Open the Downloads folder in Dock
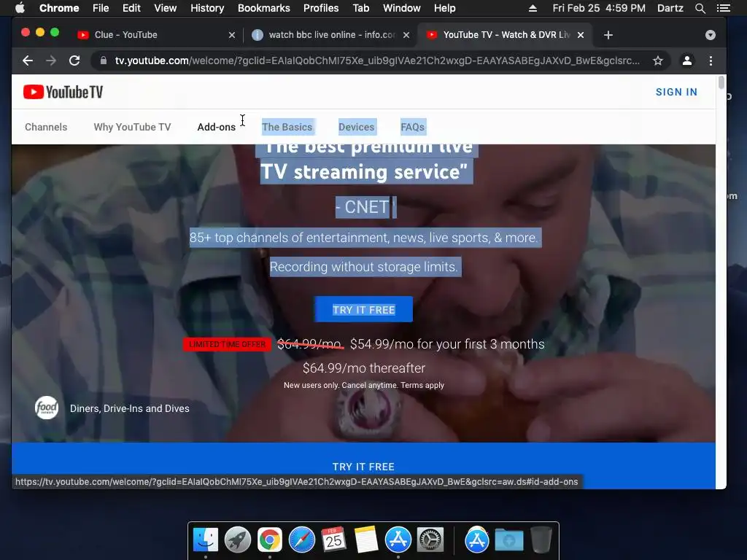Screen dimensions: 747x560 [x=508, y=540]
